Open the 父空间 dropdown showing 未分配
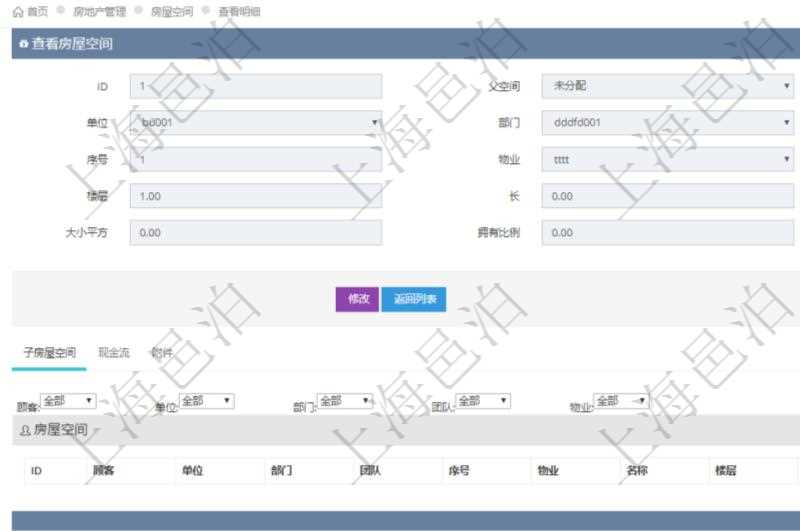The height and width of the screenshot is (531, 800). [x=667, y=86]
